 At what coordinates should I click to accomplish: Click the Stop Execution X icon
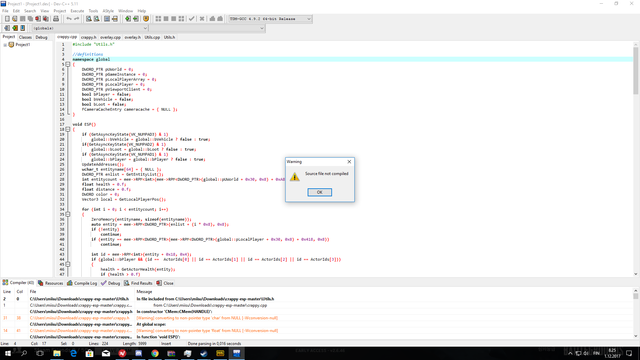click(x=202, y=19)
